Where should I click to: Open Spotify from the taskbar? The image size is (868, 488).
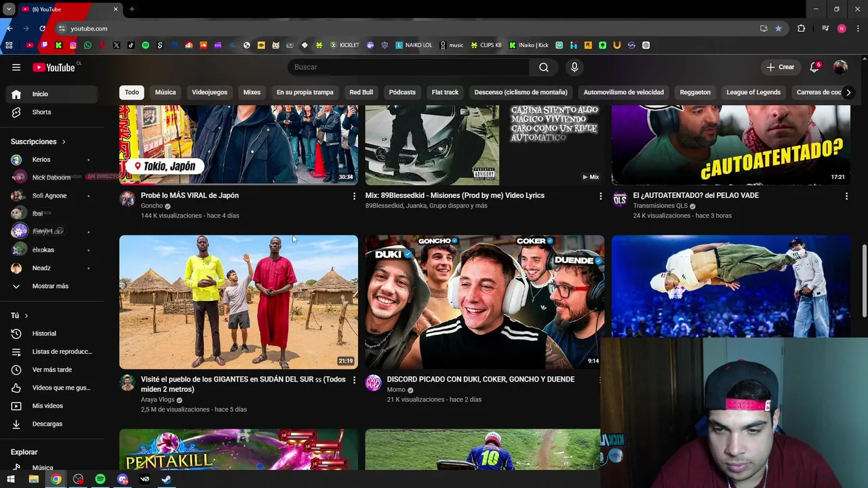pos(100,479)
